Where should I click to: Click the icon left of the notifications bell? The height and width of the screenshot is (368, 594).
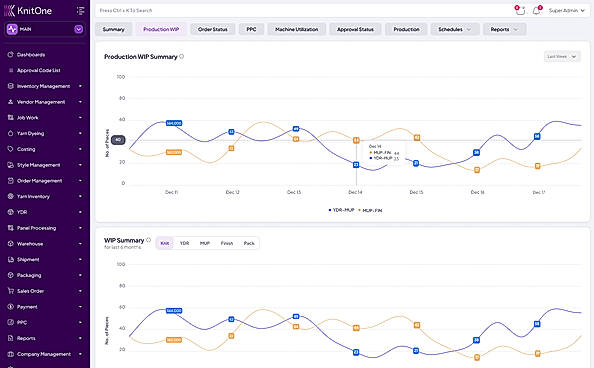(x=520, y=11)
